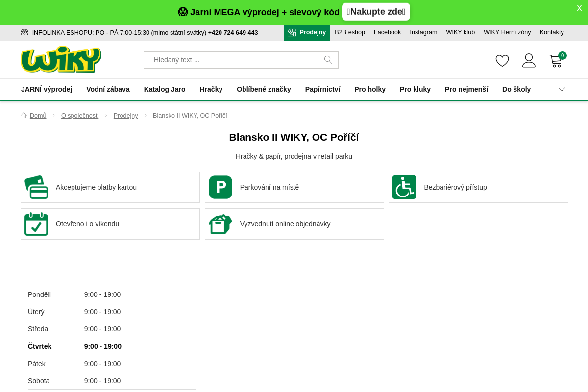Open Papírnictví menu item
Image resolution: width=588 pixels, height=392 pixels.
(x=322, y=89)
